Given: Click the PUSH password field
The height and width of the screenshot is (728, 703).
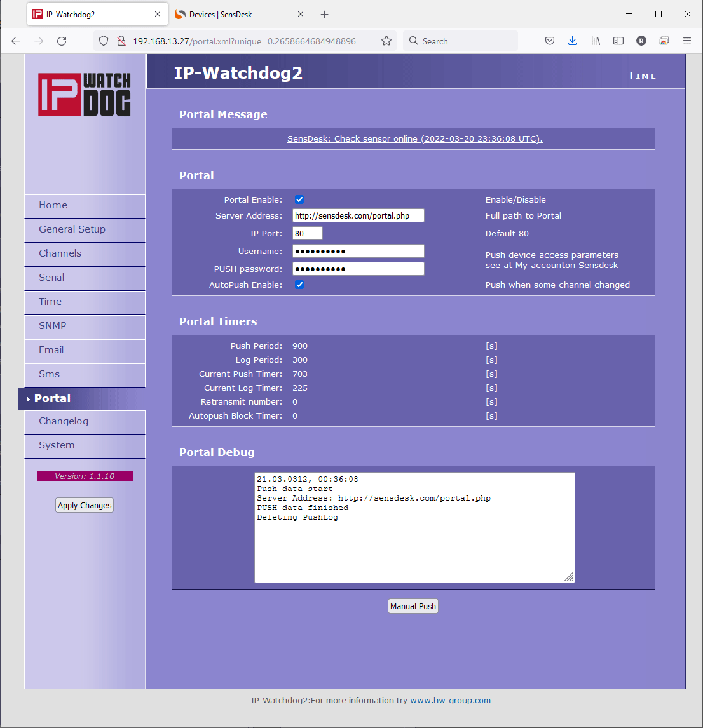Looking at the screenshot, I should [x=358, y=269].
